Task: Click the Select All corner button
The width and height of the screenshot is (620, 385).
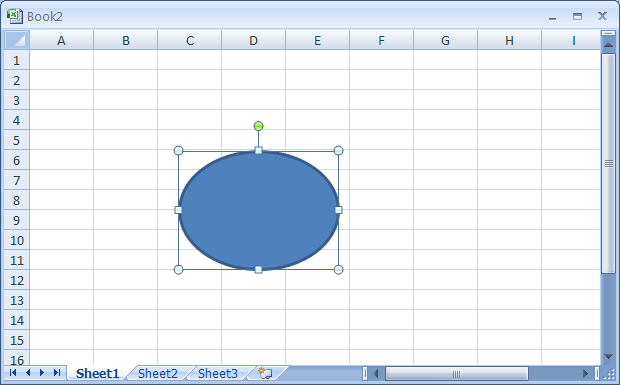Action: (x=17, y=40)
